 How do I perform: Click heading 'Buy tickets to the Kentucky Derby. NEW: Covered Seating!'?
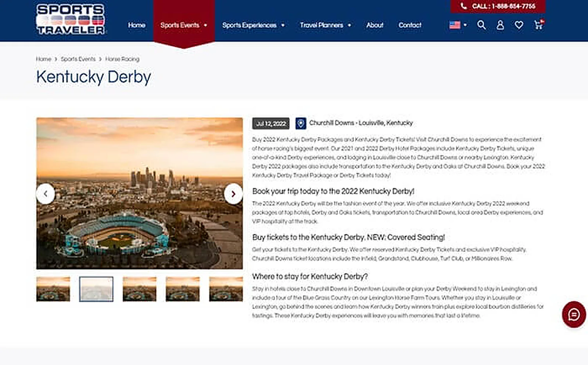[348, 237]
